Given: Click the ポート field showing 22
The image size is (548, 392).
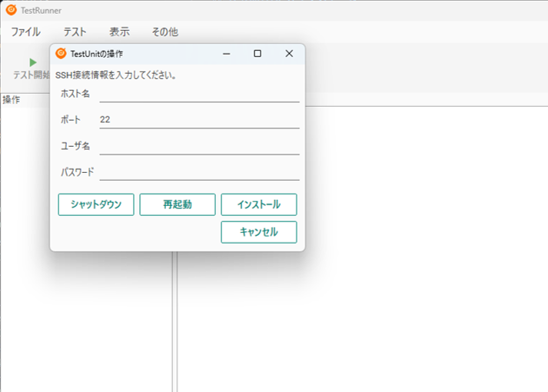Looking at the screenshot, I should pos(199,120).
